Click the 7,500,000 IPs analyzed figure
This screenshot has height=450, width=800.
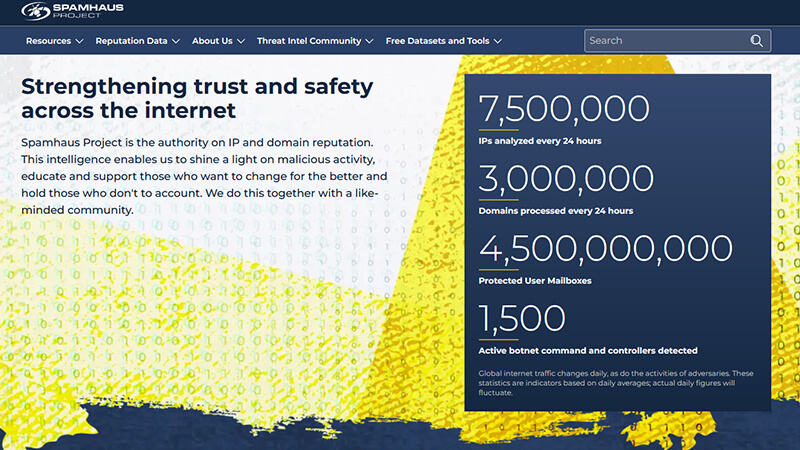pos(564,108)
